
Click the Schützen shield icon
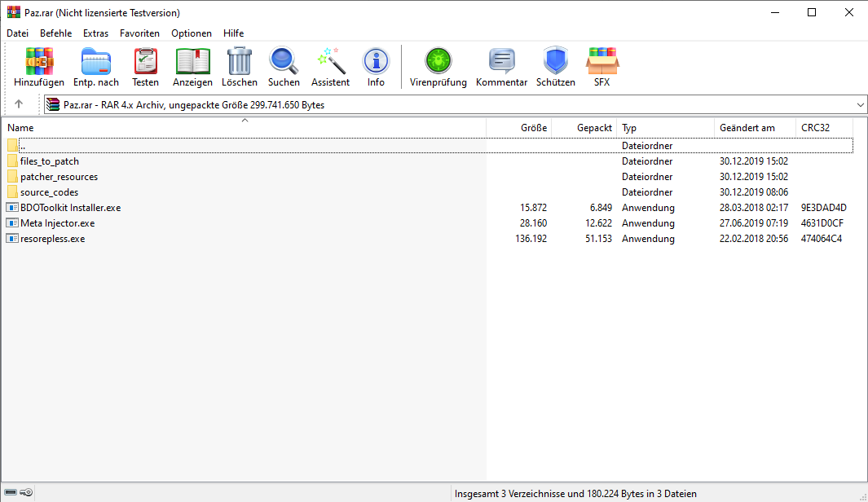pyautogui.click(x=555, y=67)
